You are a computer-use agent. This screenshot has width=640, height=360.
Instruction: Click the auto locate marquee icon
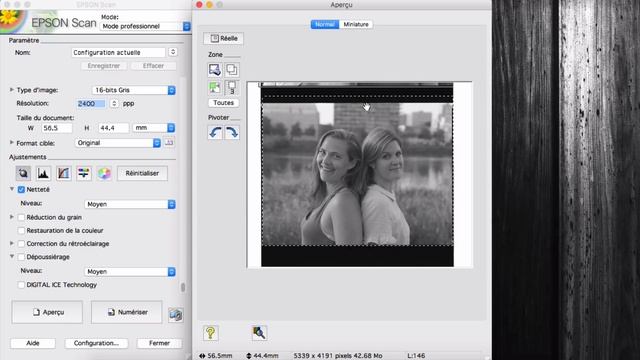pos(215,70)
